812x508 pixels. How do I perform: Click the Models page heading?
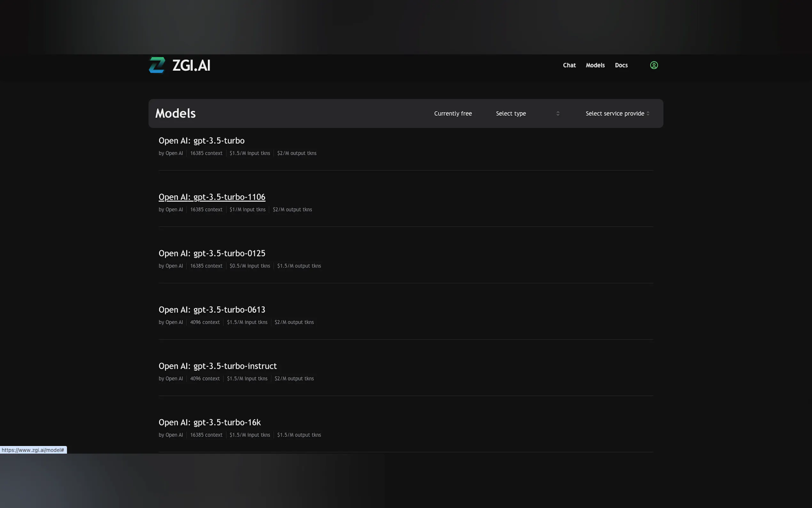pyautogui.click(x=175, y=114)
